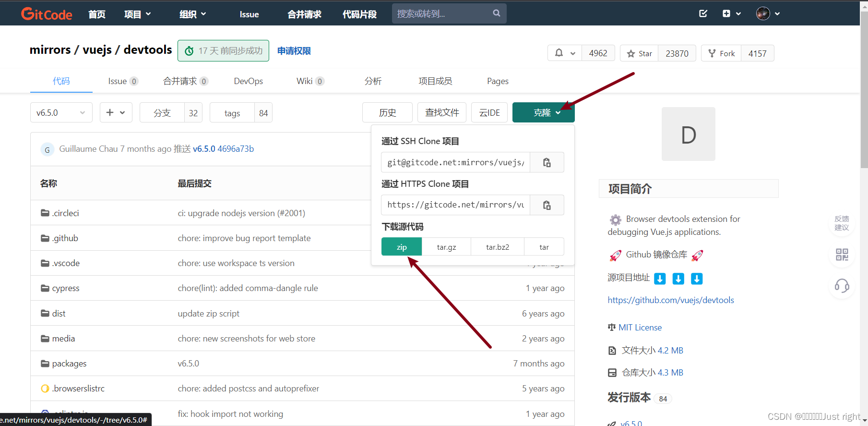Click the search magnifier icon
The width and height of the screenshot is (868, 426).
(x=497, y=13)
